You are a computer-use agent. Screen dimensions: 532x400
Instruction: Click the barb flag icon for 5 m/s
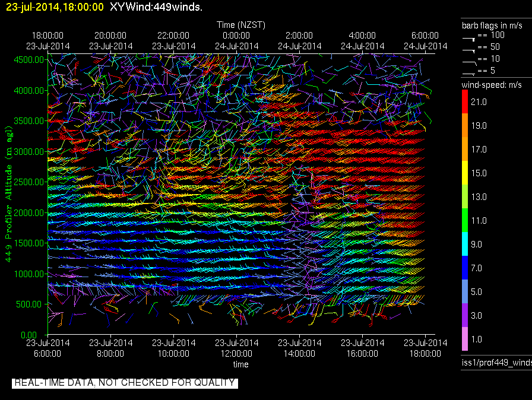click(x=468, y=74)
